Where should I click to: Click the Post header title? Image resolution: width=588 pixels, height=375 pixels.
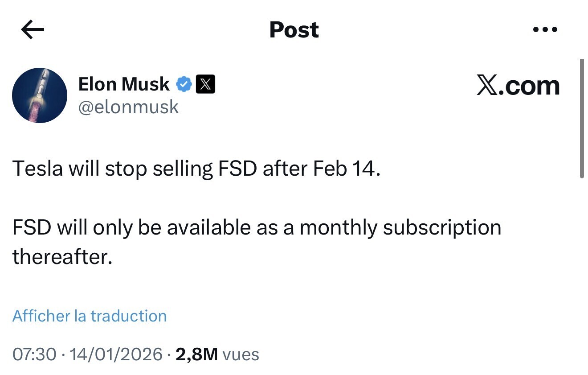click(x=294, y=30)
